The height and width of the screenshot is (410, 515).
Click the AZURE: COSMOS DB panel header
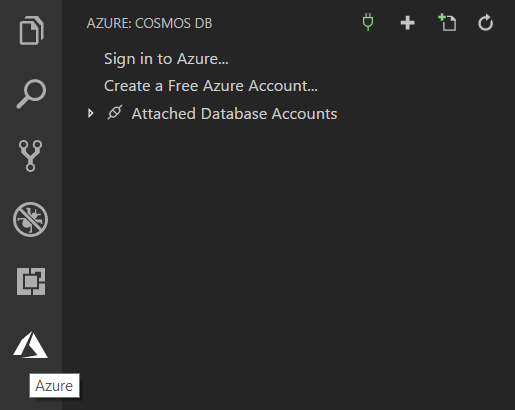tap(149, 23)
